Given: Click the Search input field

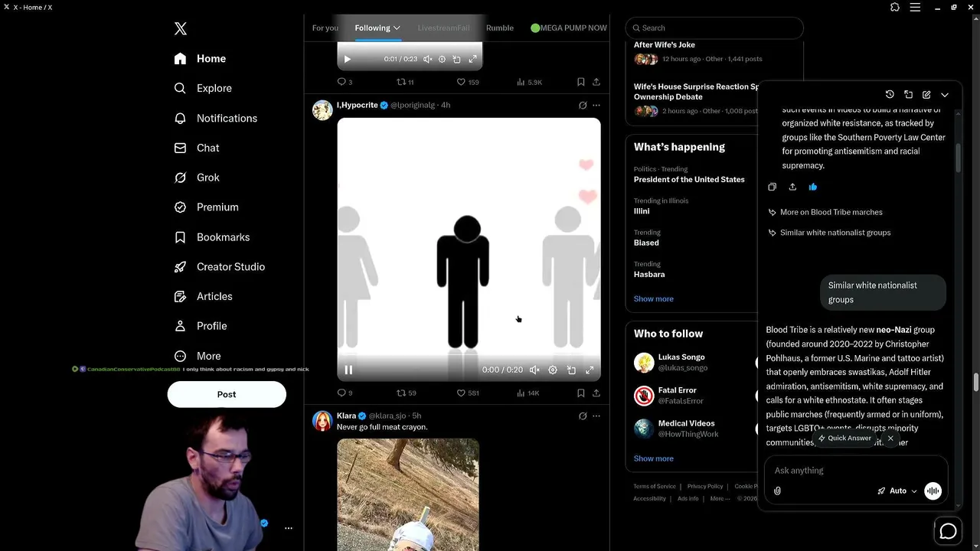Looking at the screenshot, I should (714, 28).
